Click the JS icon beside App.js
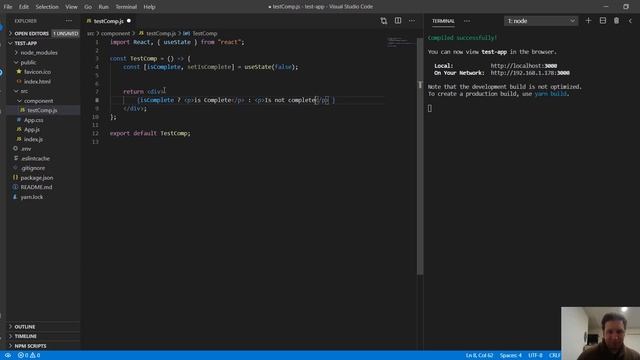640x360 pixels. [x=19, y=129]
